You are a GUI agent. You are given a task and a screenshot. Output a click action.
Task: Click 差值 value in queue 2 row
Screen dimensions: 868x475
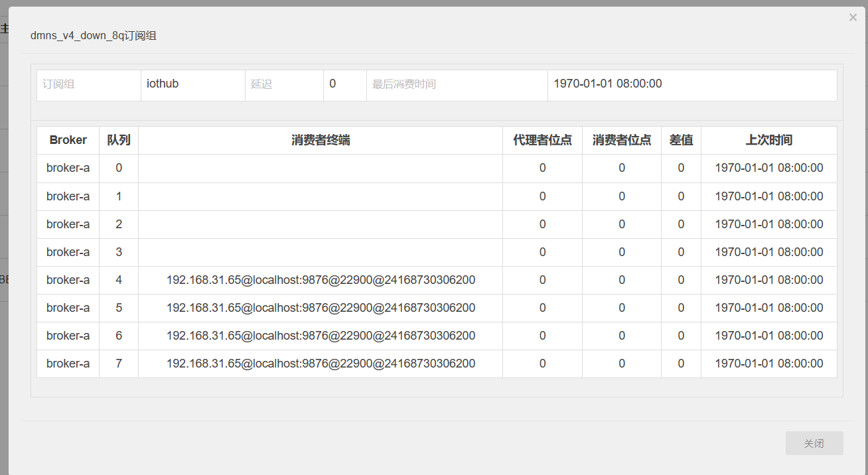click(682, 224)
